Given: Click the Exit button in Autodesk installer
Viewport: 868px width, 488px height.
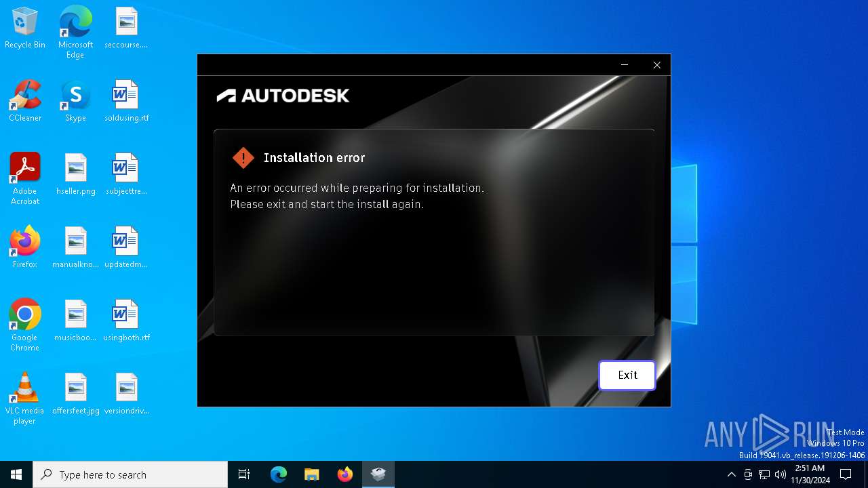Looking at the screenshot, I should pos(627,375).
